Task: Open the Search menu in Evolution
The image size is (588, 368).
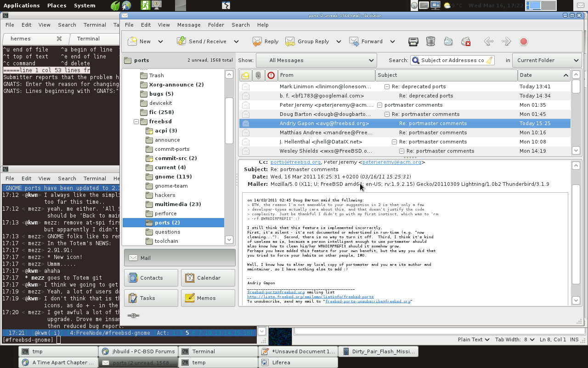Action: [x=241, y=25]
